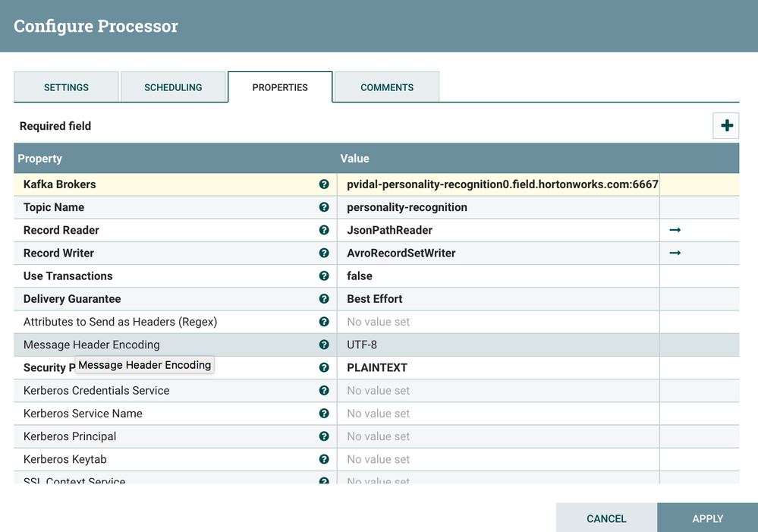The image size is (758, 532).
Task: Change the UTF-8 encoding value
Action: pos(499,345)
